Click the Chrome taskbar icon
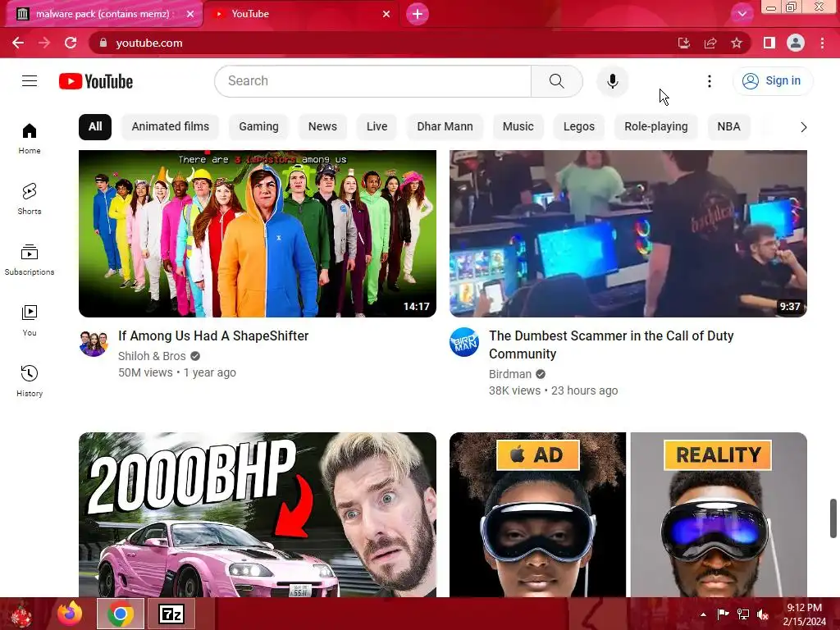 coord(121,614)
